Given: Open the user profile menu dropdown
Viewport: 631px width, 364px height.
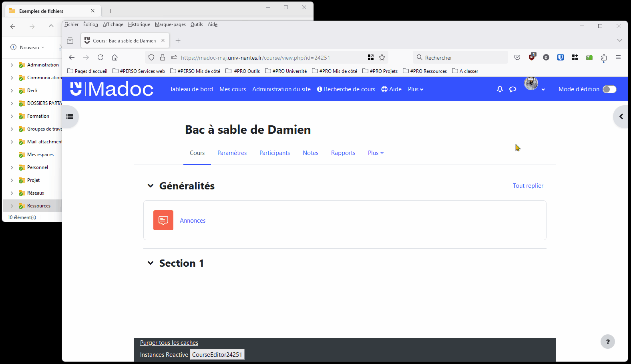Looking at the screenshot, I should click(x=535, y=87).
